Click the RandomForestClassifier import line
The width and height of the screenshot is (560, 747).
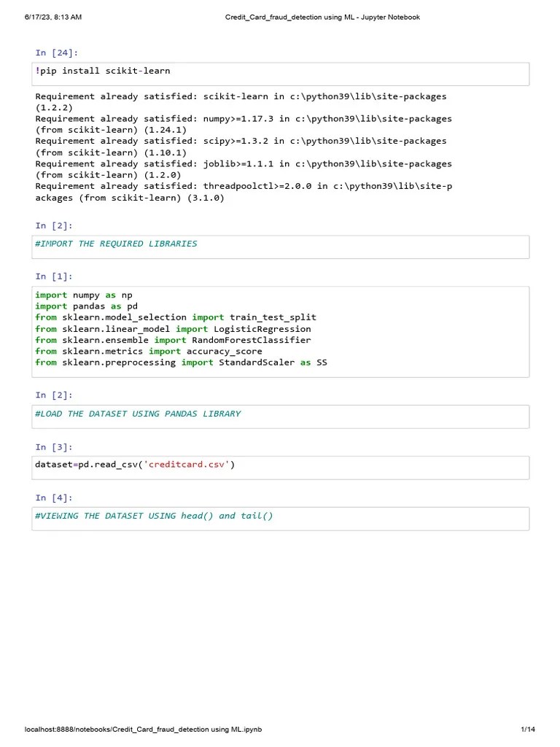[173, 340]
